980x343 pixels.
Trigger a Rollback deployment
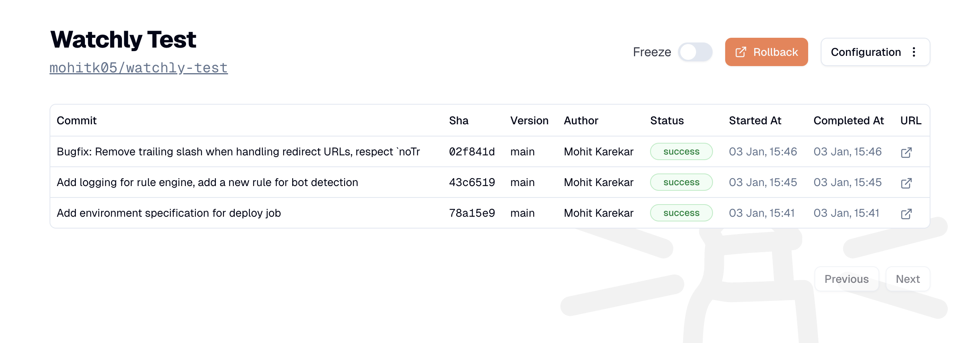(766, 52)
